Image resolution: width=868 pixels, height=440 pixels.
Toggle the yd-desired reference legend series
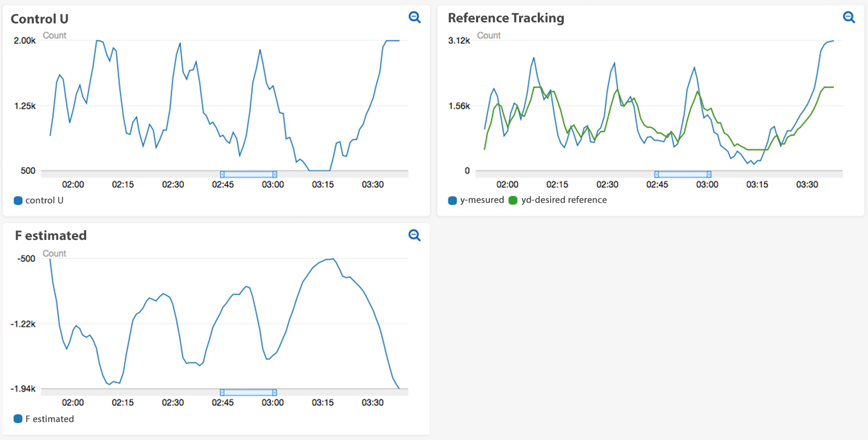[x=557, y=200]
